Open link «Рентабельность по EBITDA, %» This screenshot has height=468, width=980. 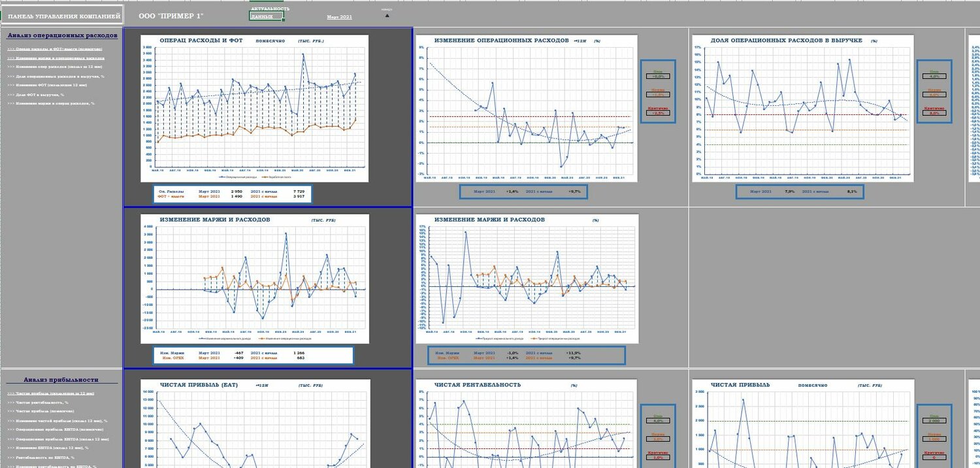coord(41,457)
